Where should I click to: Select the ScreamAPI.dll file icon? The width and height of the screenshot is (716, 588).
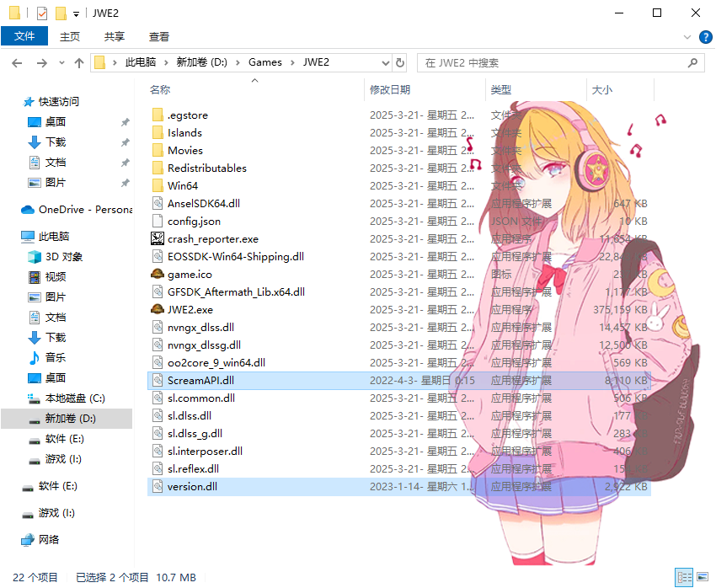(157, 380)
